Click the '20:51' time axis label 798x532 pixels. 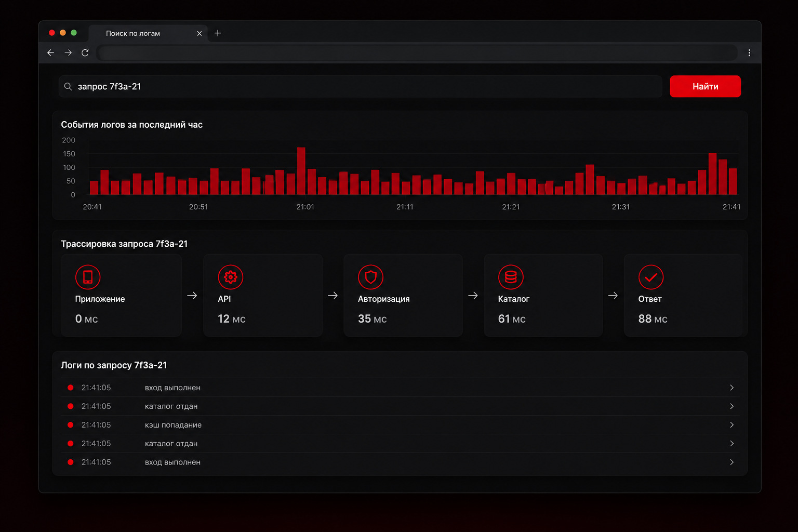(198, 207)
